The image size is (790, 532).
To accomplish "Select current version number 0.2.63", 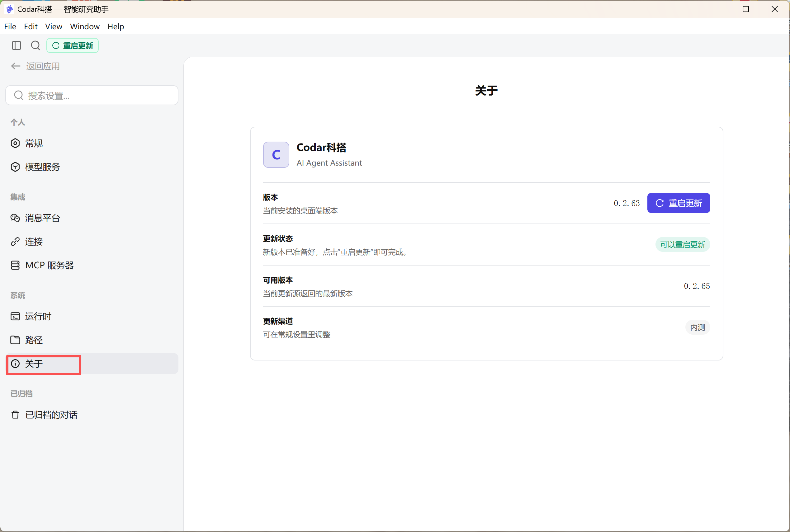I will click(x=627, y=203).
